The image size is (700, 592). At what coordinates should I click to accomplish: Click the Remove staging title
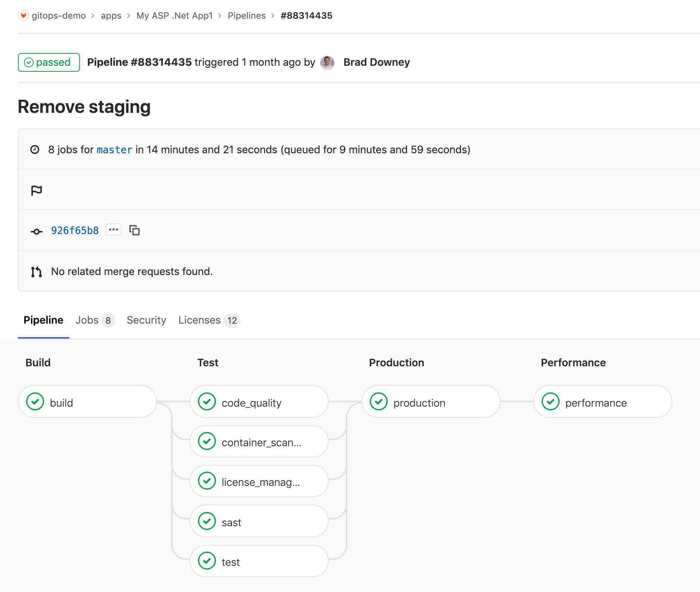(84, 107)
